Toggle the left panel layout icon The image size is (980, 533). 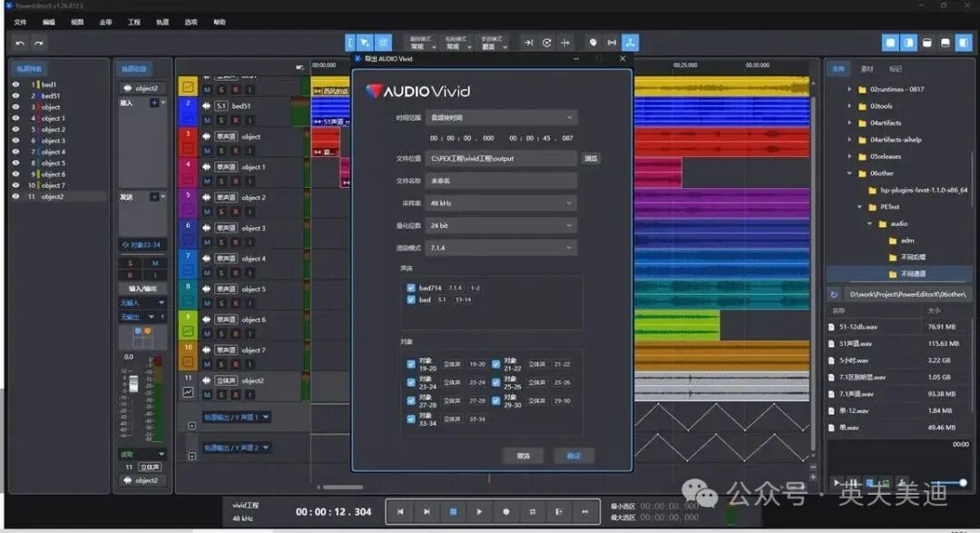(x=890, y=43)
